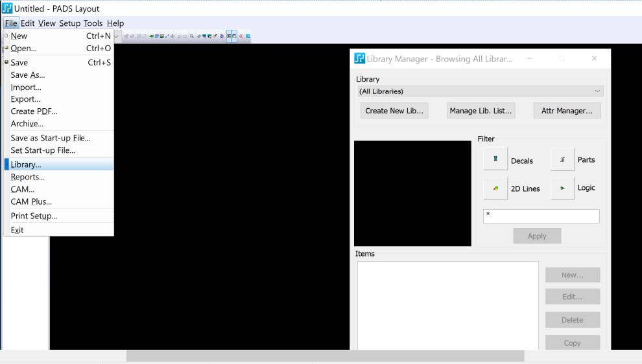Click the New... button beside Items
Image resolution: width=642 pixels, height=364 pixels.
(x=573, y=275)
